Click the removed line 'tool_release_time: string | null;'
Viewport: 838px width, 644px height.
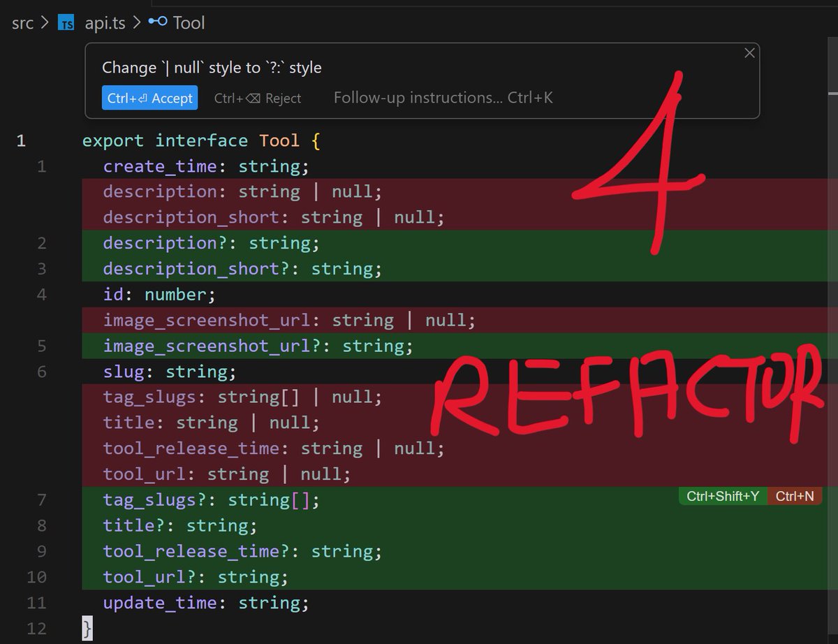pyautogui.click(x=274, y=448)
